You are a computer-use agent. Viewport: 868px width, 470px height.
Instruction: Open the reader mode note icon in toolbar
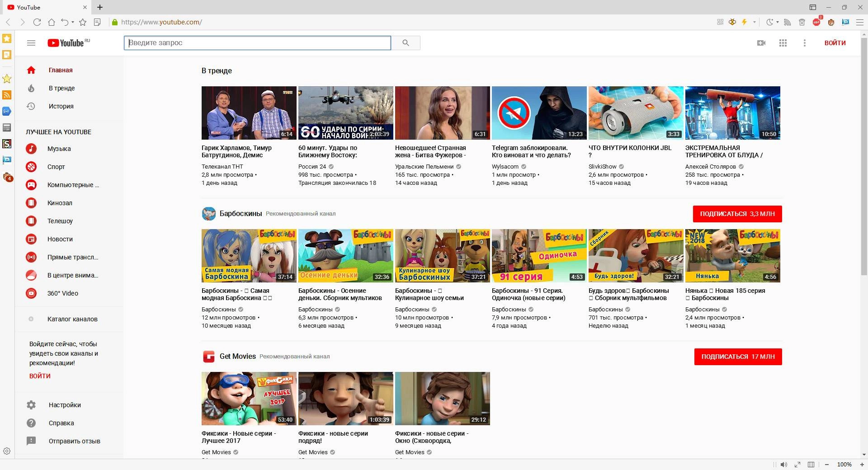click(x=97, y=22)
